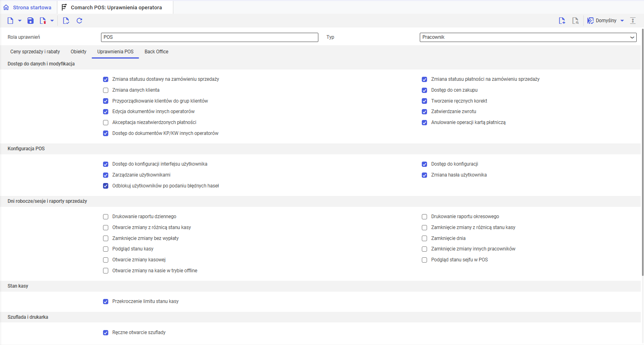Enable Otwarcie zmiany z różnicą stanu kasy
Image resolution: width=644 pixels, height=345 pixels.
tap(106, 228)
